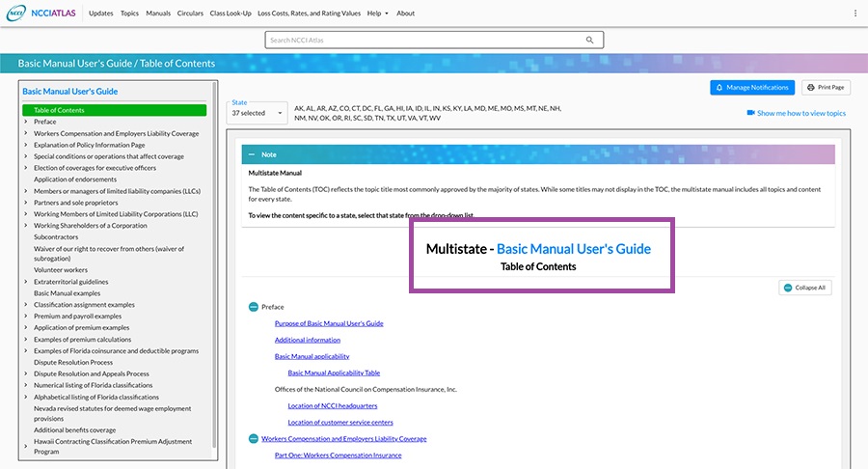Screen dimensions: 868x469
Task: Collapse Workers Compensation section circle icon
Action: tap(254, 438)
